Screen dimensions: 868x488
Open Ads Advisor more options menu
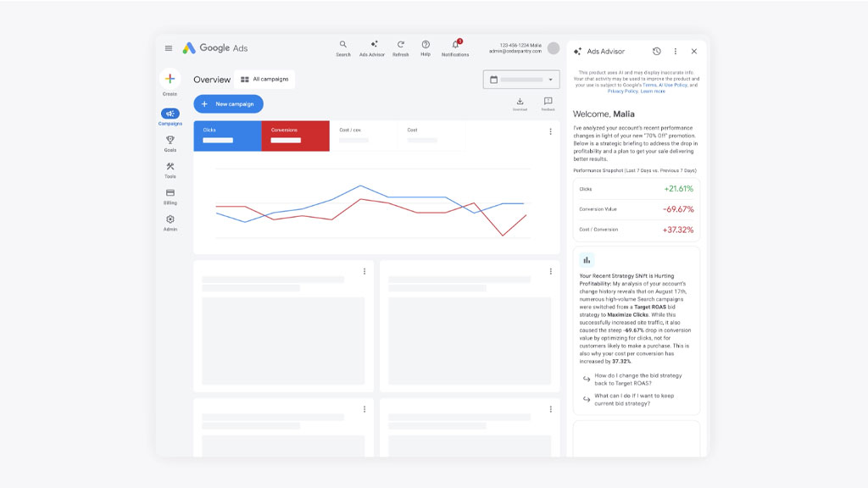click(x=675, y=52)
